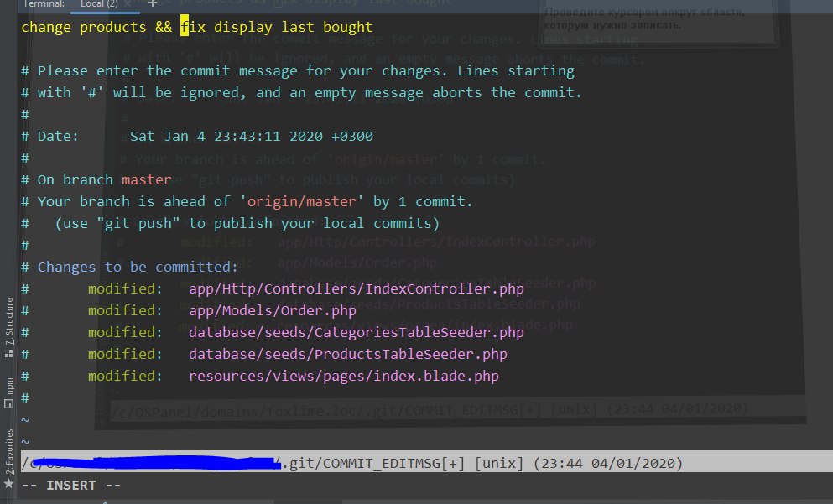
Task: Click the -- INSERT -- mode indicator
Action: pyautogui.click(x=71, y=485)
